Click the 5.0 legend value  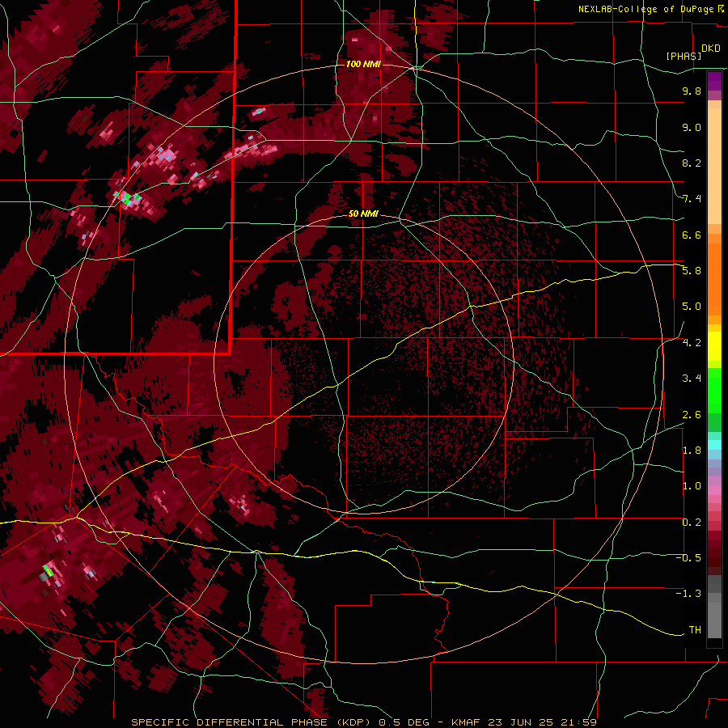tap(692, 307)
